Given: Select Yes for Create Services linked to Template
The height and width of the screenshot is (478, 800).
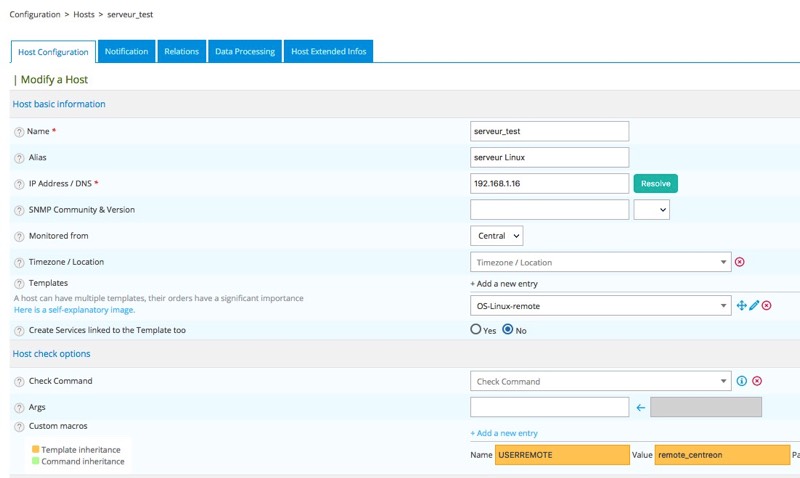Looking at the screenshot, I should coord(476,330).
